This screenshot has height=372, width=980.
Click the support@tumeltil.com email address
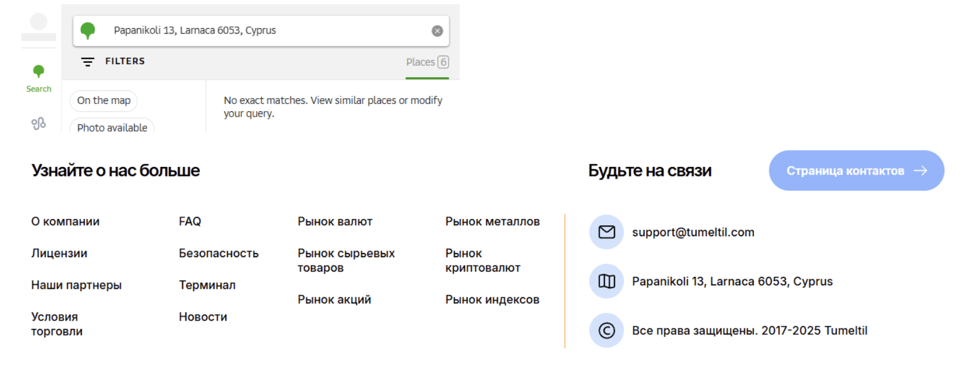[x=693, y=232]
